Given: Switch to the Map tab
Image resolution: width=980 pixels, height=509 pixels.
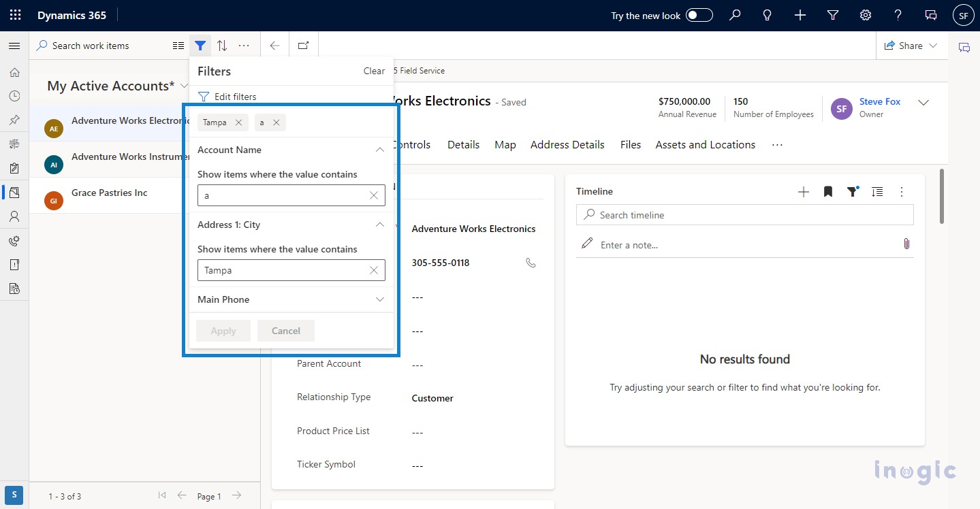Looking at the screenshot, I should (505, 144).
